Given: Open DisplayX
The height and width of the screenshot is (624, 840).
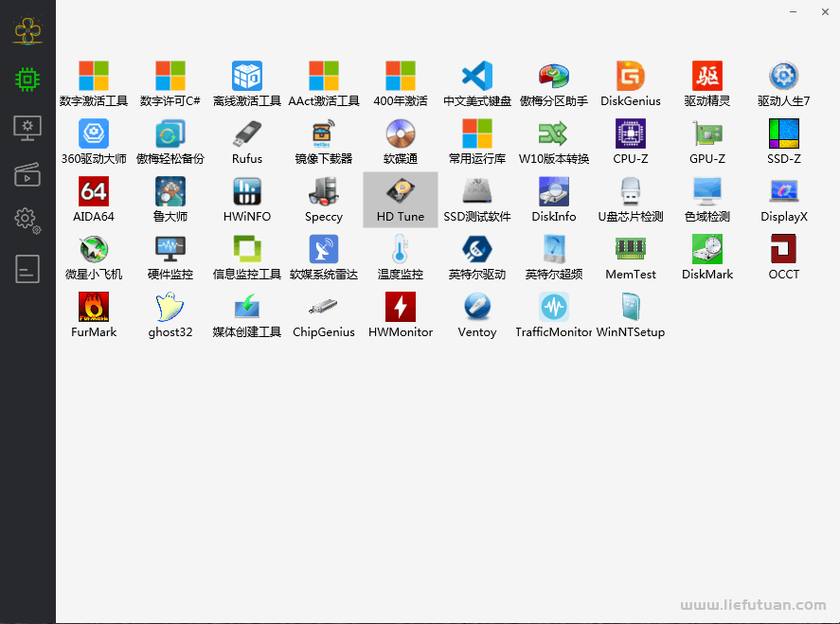Looking at the screenshot, I should point(784,200).
